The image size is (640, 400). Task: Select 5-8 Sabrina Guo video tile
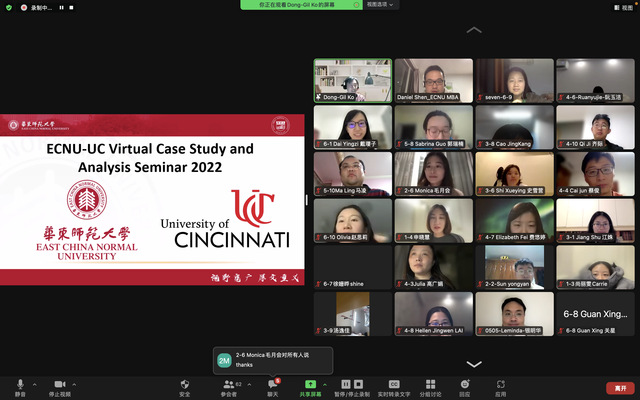[433, 127]
